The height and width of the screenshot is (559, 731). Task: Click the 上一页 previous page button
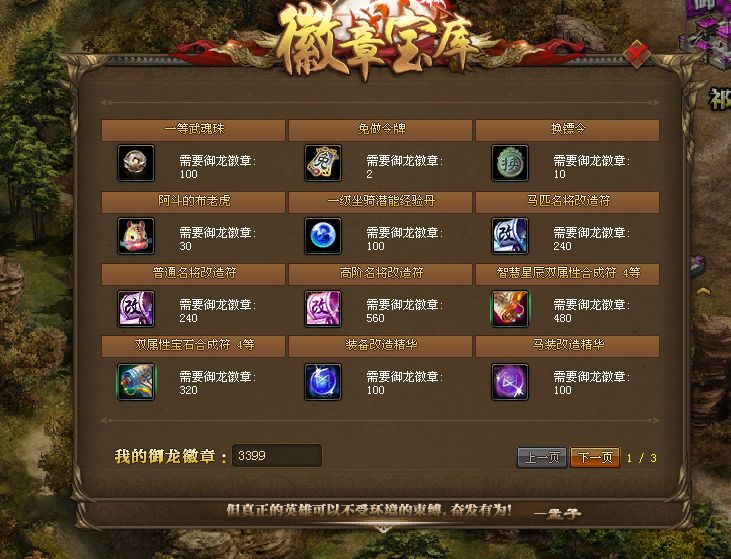coord(542,457)
